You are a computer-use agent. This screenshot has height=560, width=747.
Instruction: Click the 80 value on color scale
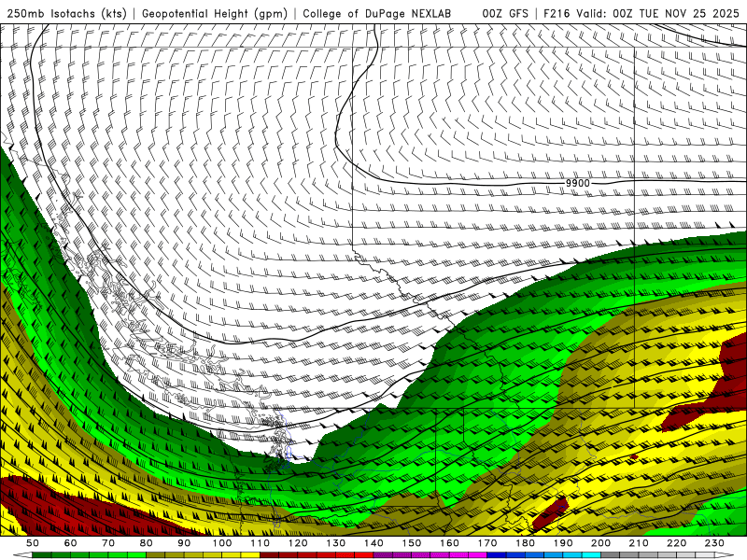(147, 543)
